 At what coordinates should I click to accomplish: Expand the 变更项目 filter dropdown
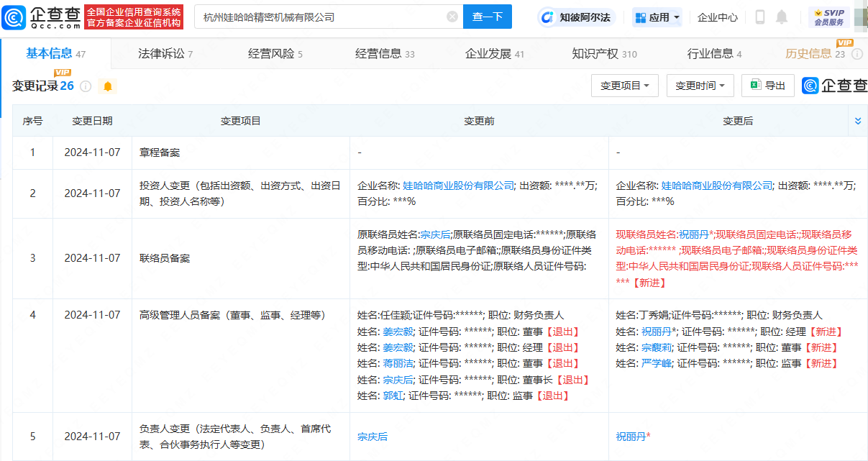point(624,86)
